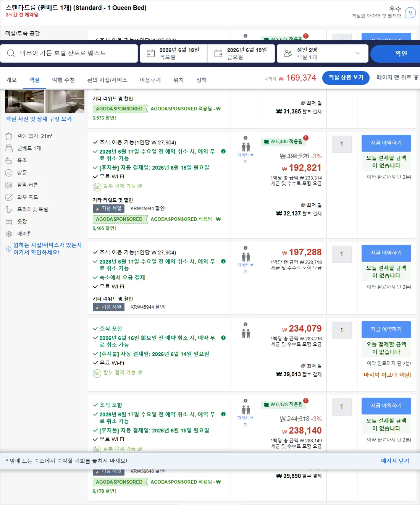Open room quantity selector for ₩234,079 offer

pyautogui.click(x=342, y=330)
